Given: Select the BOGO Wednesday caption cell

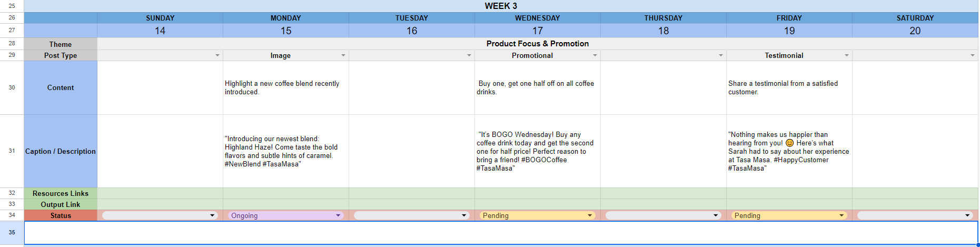Looking at the screenshot, I should pos(537,151).
